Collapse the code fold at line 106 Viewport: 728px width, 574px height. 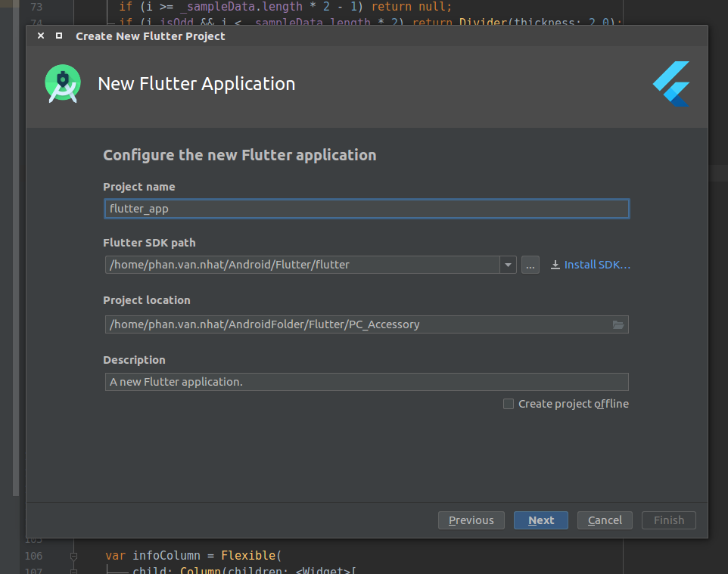coord(73,556)
